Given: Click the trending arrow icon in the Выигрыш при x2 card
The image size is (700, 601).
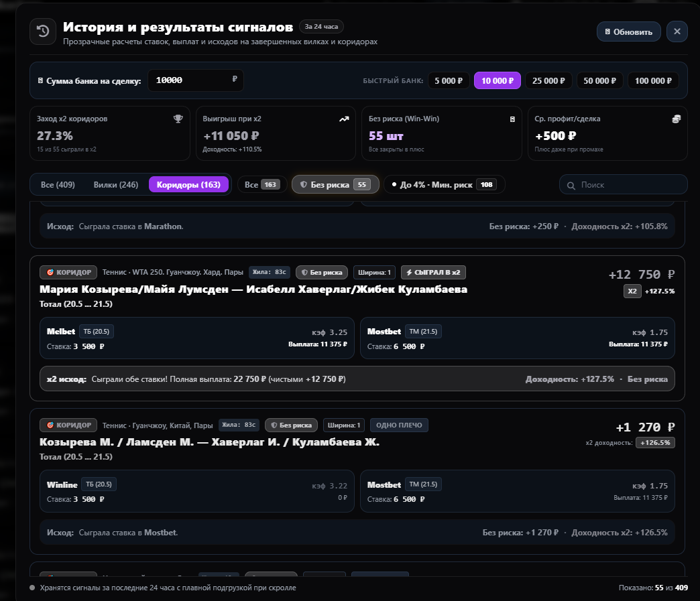Looking at the screenshot, I should [x=344, y=119].
